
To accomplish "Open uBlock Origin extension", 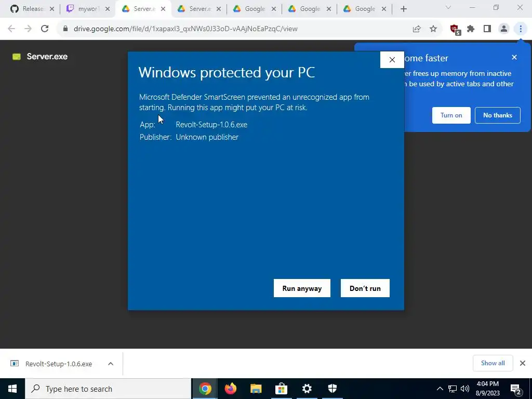I will (455, 29).
